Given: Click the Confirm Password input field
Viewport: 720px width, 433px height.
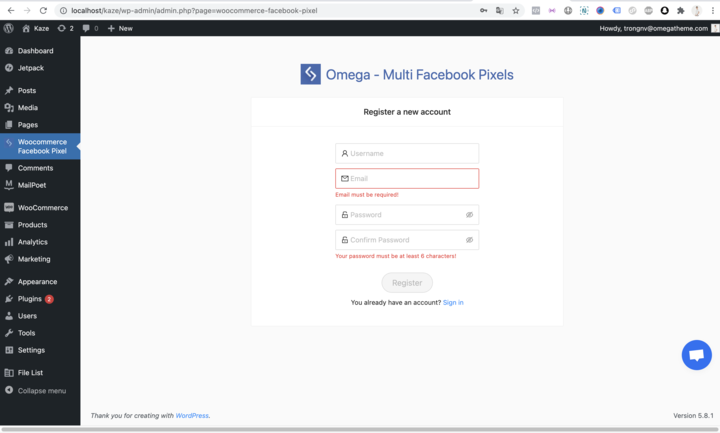Looking at the screenshot, I should tap(407, 240).
